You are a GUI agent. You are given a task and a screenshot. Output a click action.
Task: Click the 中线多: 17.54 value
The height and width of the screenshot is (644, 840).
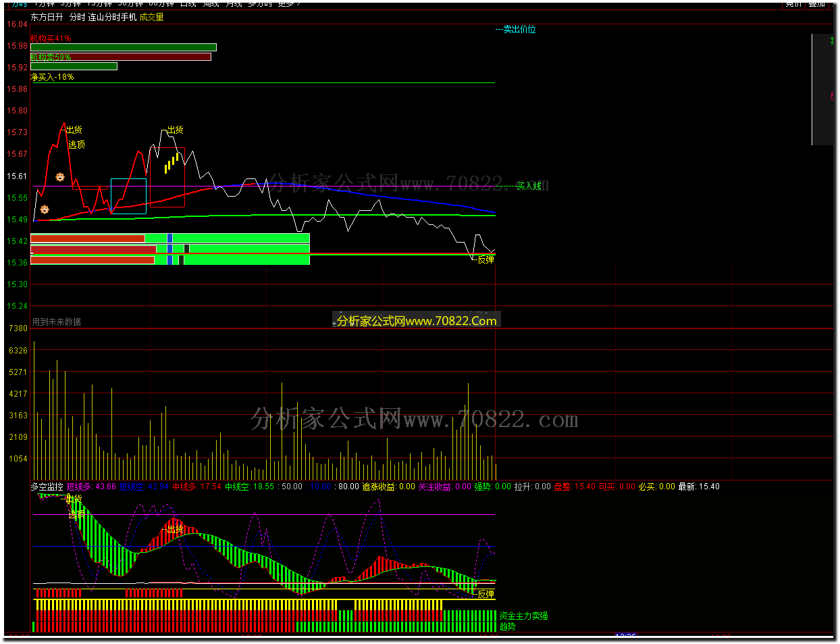coord(196,487)
